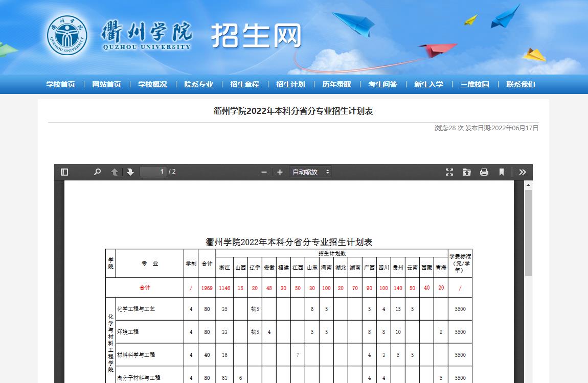
Task: Open the PDF tools more menu
Action: (x=523, y=172)
